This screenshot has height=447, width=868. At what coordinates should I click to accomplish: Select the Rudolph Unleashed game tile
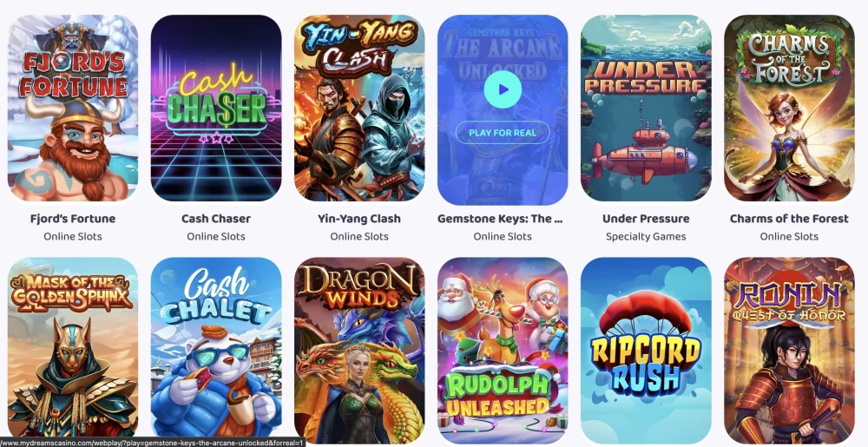pos(503,351)
